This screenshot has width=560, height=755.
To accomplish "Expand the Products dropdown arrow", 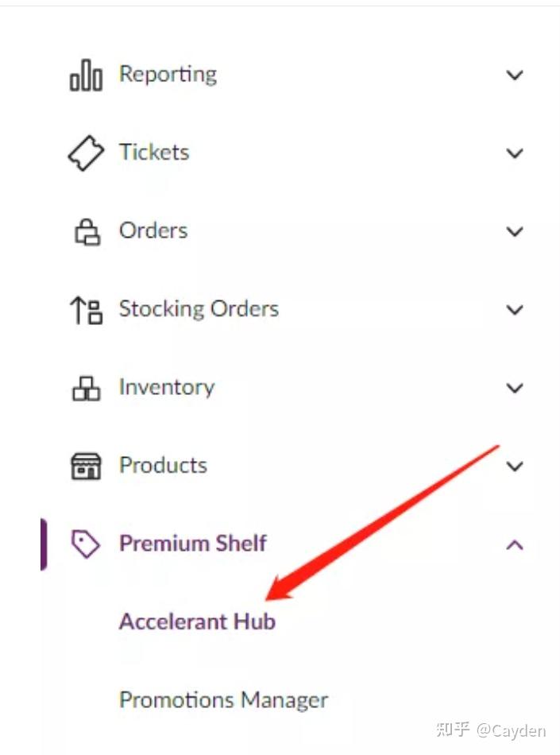I will click(x=515, y=467).
